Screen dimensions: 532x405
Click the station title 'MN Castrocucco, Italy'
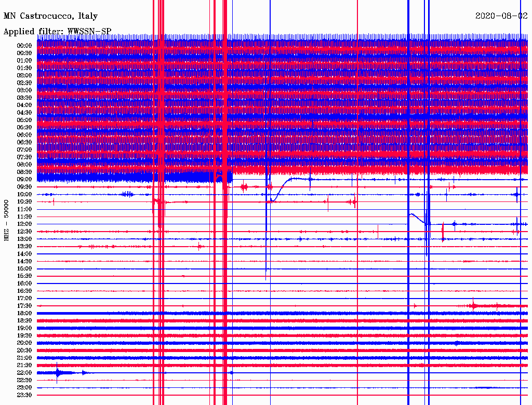click(50, 16)
